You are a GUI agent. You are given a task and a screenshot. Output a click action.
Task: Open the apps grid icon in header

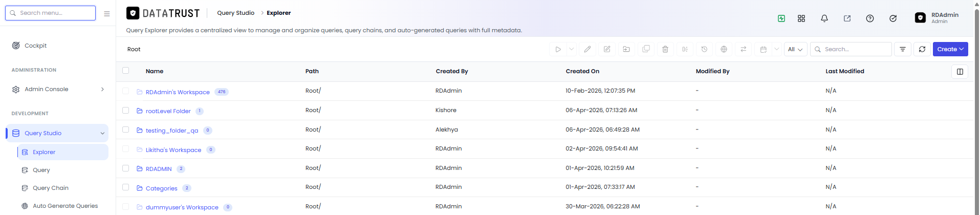coord(801,18)
